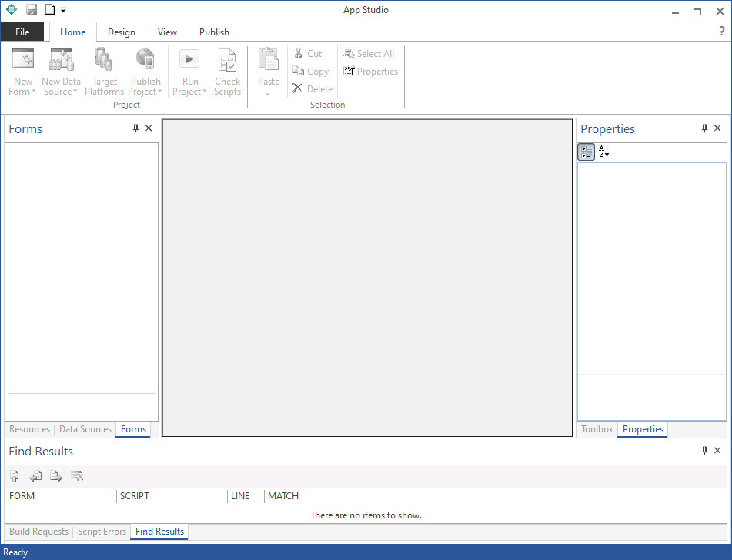Open the quick access toolbar customize arrow
This screenshot has height=560, width=732.
pyautogui.click(x=63, y=9)
